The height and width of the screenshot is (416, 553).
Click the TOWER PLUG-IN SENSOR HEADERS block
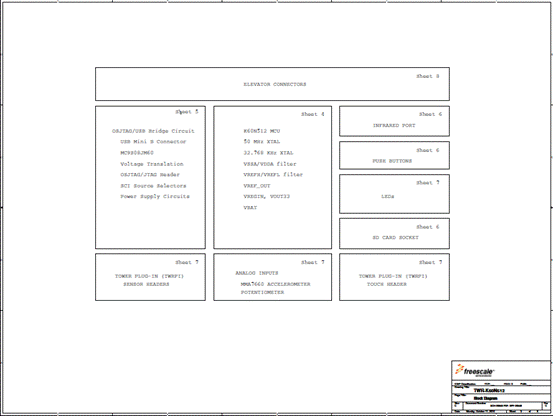[150, 277]
